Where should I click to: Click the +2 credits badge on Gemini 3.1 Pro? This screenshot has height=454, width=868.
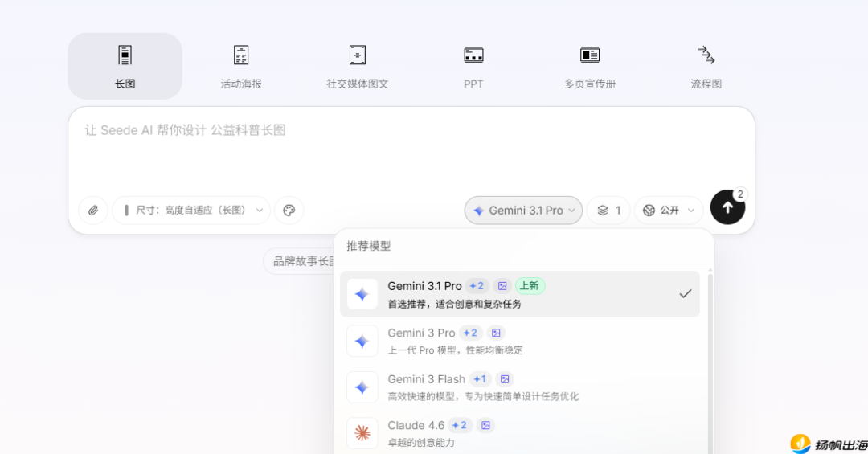point(477,286)
